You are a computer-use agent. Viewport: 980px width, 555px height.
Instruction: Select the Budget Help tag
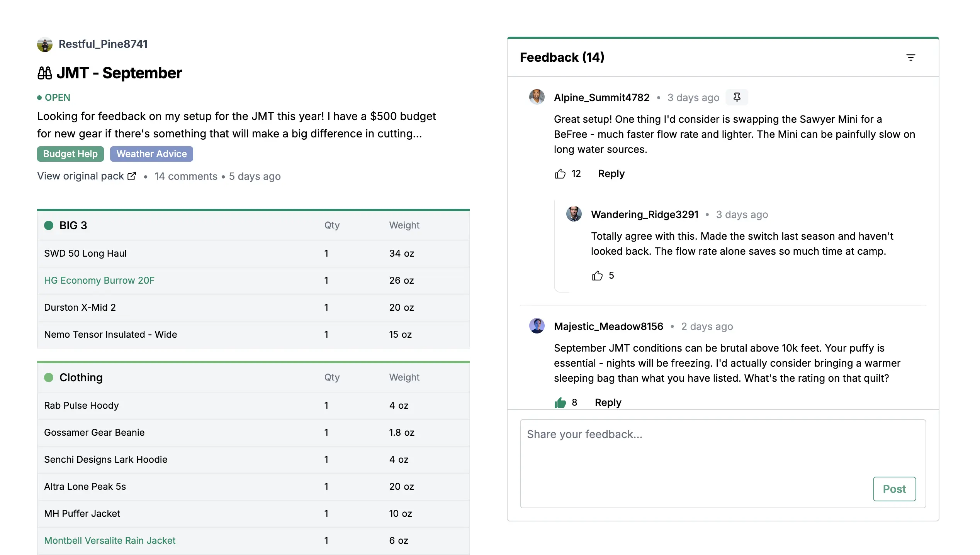pos(70,154)
